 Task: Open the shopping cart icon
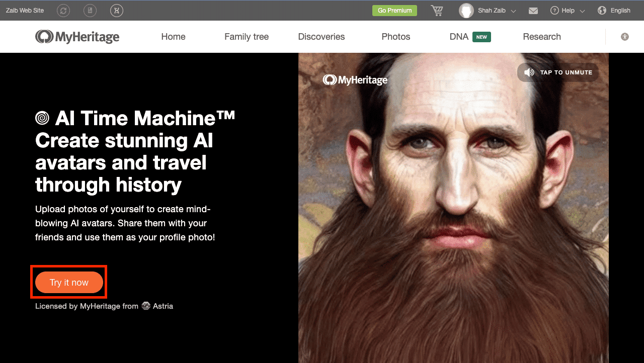[437, 11]
